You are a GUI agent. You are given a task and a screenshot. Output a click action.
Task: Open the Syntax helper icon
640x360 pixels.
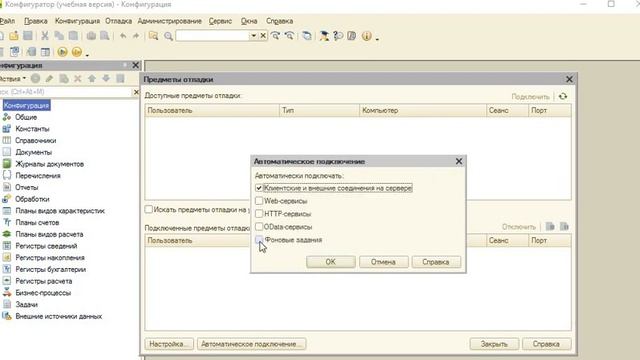(324, 36)
